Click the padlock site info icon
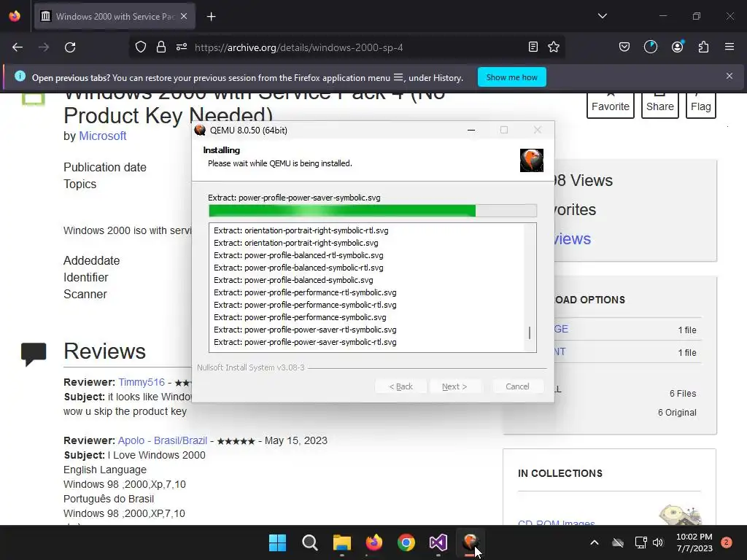 pos(161,47)
